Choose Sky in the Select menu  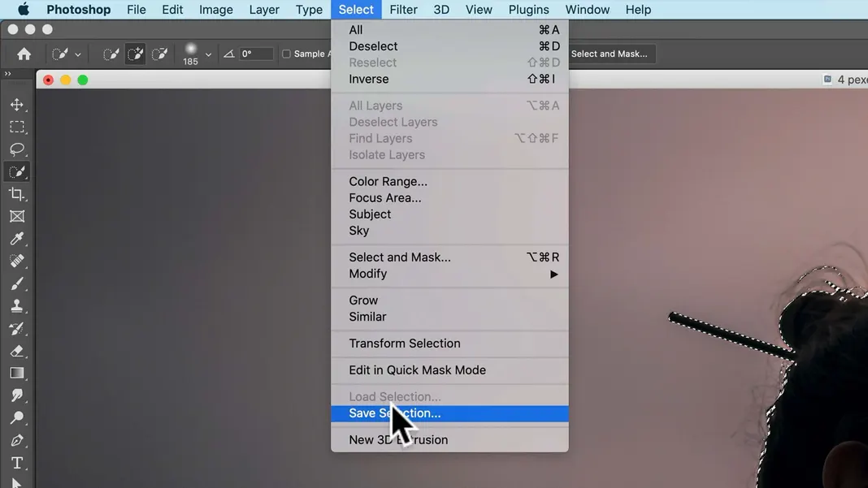tap(449, 231)
